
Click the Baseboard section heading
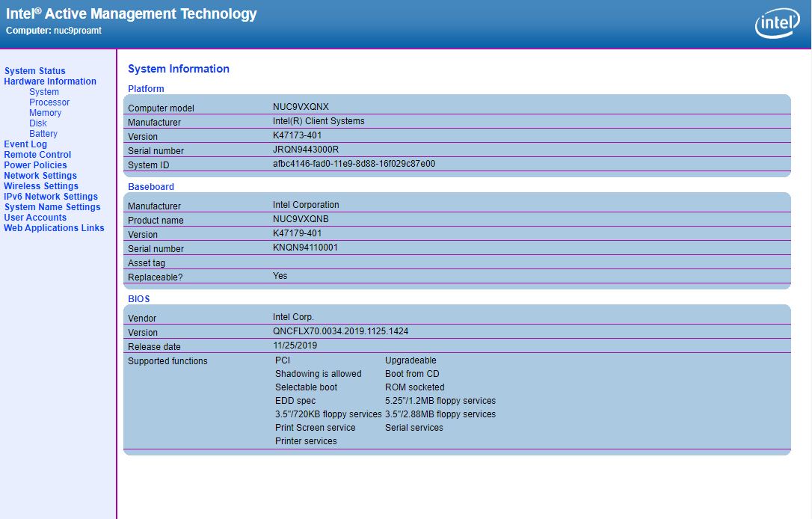[151, 186]
